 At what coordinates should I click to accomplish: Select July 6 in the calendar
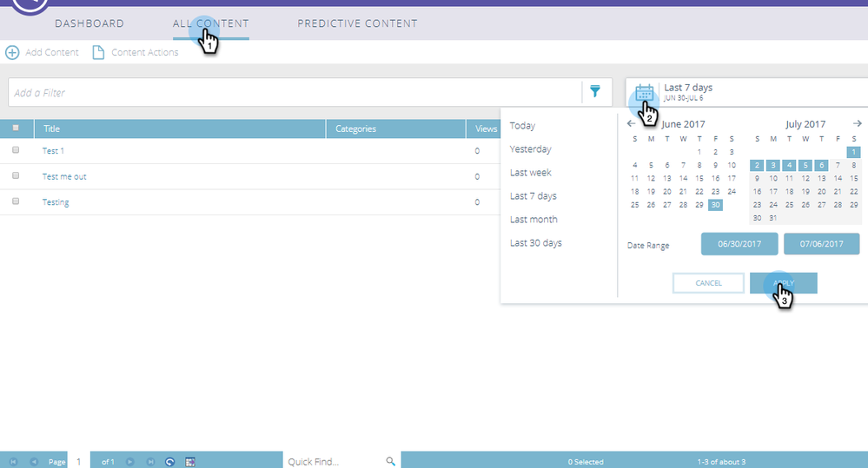click(821, 165)
